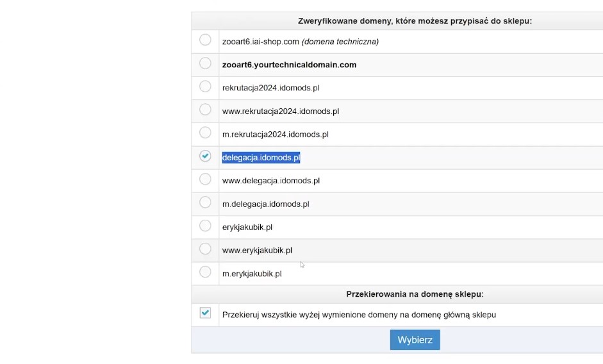Select the www.erykjakubik.pl radio button
The image size is (603, 364).
[205, 249]
